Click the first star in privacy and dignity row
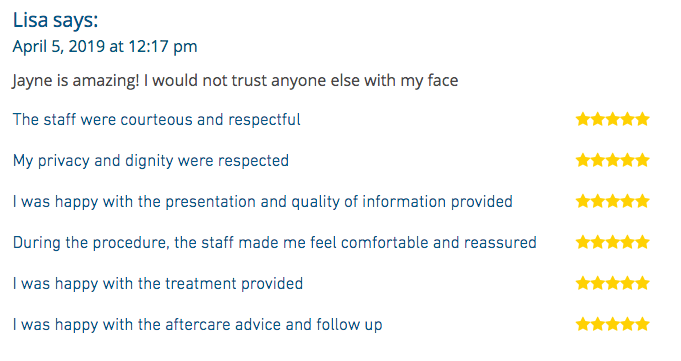The width and height of the screenshot is (681, 361). click(583, 160)
